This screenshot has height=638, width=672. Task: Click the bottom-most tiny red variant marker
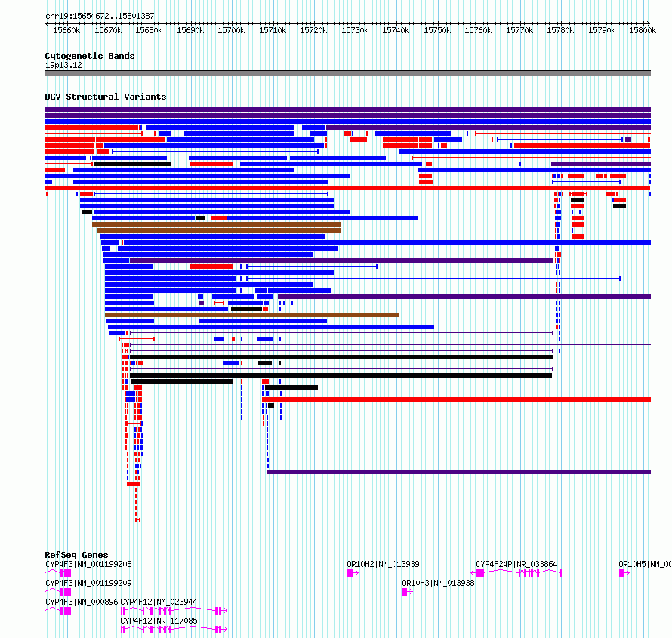(x=138, y=520)
